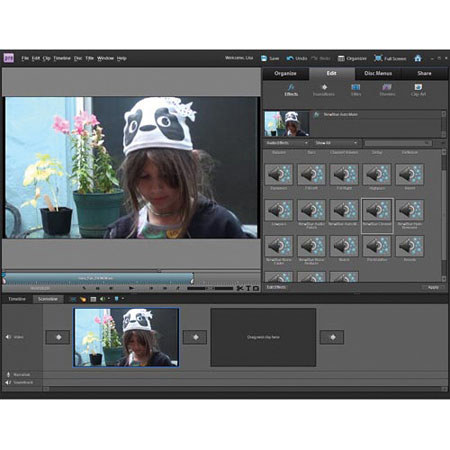Click the Undo button
450x450 pixels.
(297, 58)
